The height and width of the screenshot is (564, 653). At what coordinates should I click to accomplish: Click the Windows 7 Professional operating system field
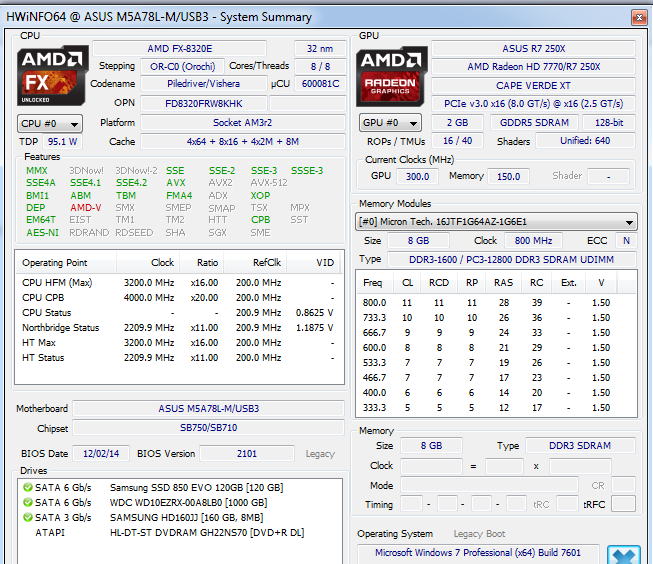click(x=478, y=553)
